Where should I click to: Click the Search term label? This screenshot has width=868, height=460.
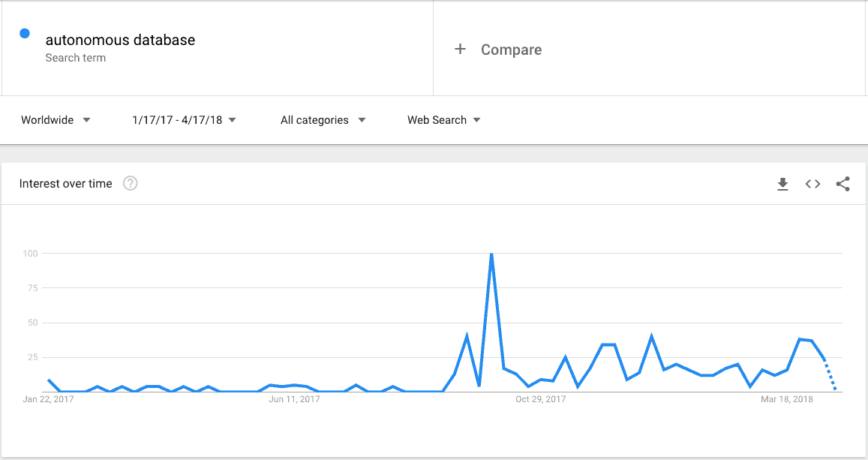pos(75,58)
